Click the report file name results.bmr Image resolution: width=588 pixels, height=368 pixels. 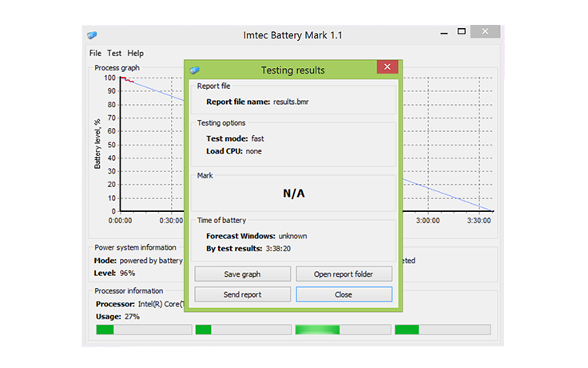[x=291, y=102]
